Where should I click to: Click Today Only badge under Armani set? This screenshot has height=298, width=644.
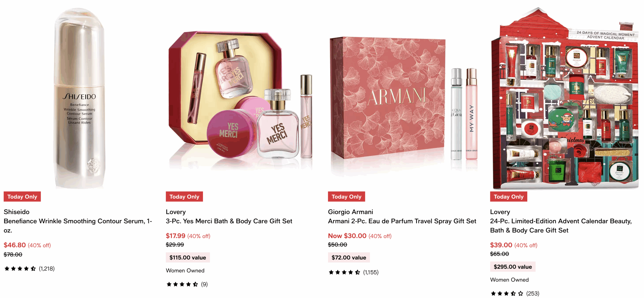click(x=346, y=196)
